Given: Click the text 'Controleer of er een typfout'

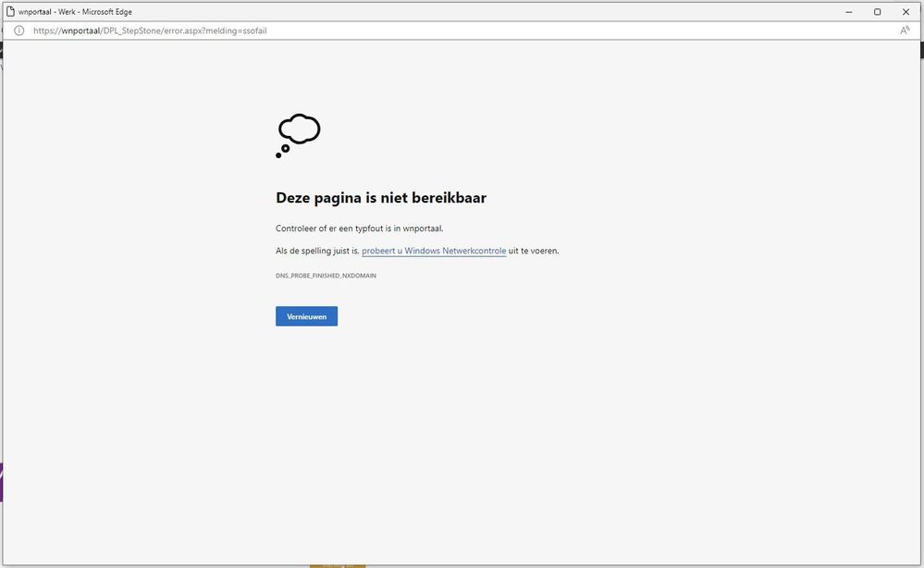Looking at the screenshot, I should (x=329, y=228).
